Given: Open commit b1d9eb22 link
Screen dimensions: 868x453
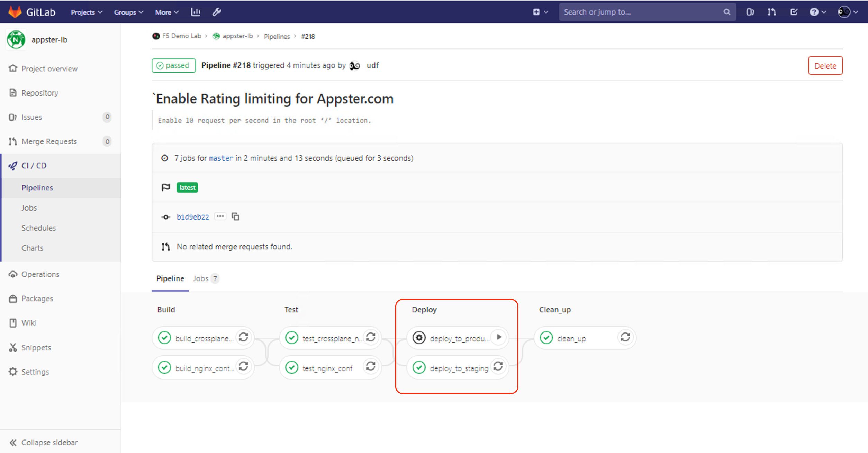Looking at the screenshot, I should coord(193,217).
